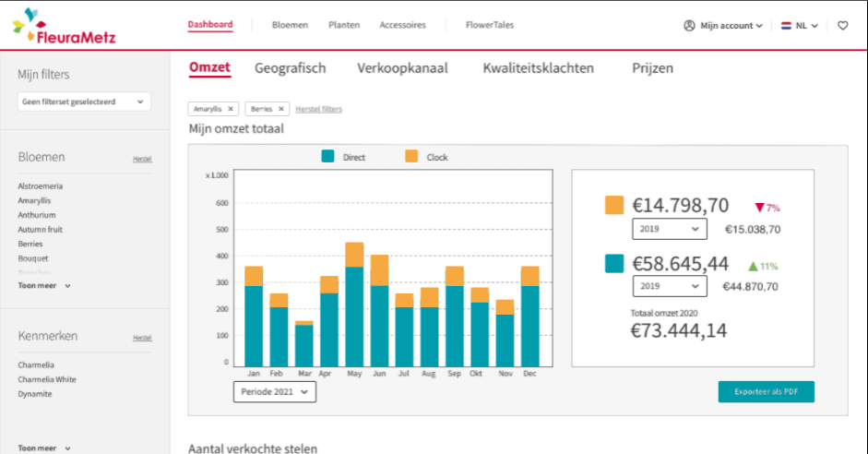Click the red 7% decrease indicator
The image size is (868, 454).
767,208
